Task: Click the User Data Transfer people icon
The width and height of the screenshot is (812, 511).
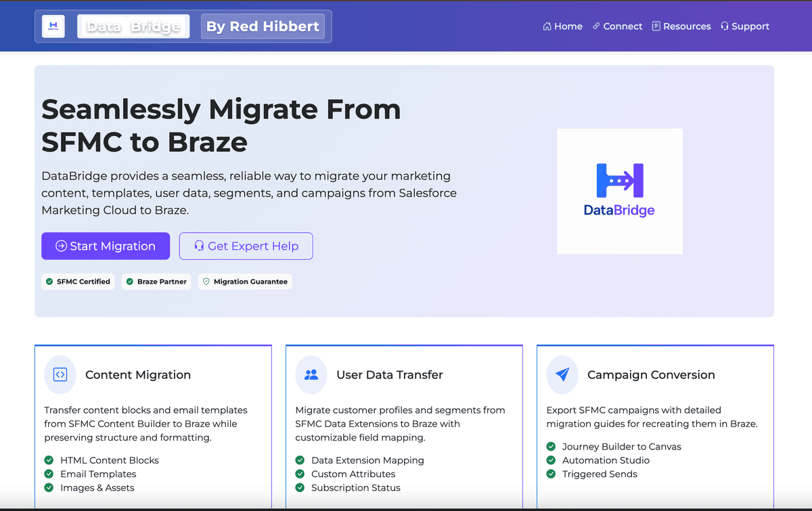Action: pyautogui.click(x=311, y=374)
